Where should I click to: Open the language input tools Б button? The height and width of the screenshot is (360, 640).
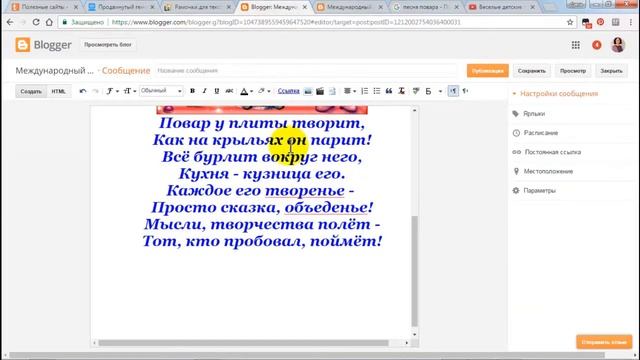428,91
